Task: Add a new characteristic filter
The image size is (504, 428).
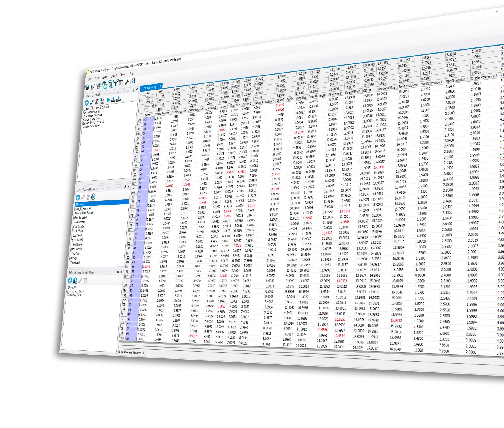Action: click(70, 280)
